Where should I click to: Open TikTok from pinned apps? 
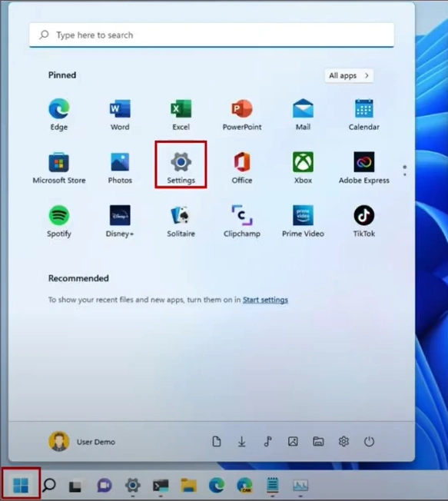[x=364, y=221]
